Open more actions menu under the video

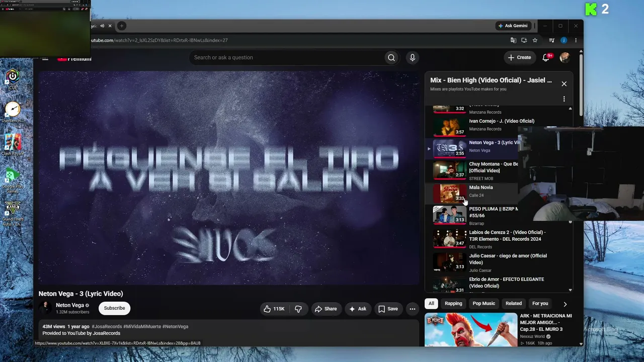click(x=413, y=309)
